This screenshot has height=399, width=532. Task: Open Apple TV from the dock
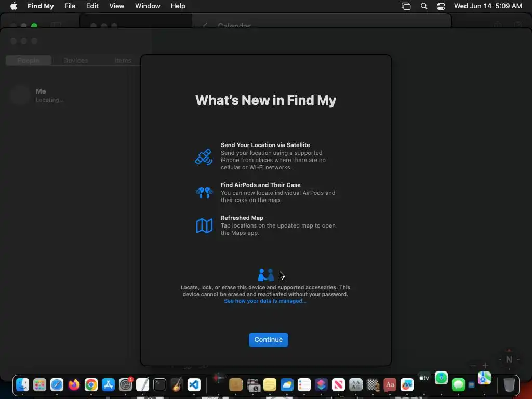424,378
